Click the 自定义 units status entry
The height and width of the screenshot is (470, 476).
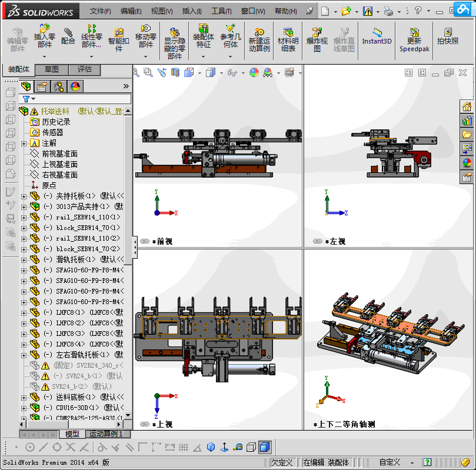(x=390, y=462)
